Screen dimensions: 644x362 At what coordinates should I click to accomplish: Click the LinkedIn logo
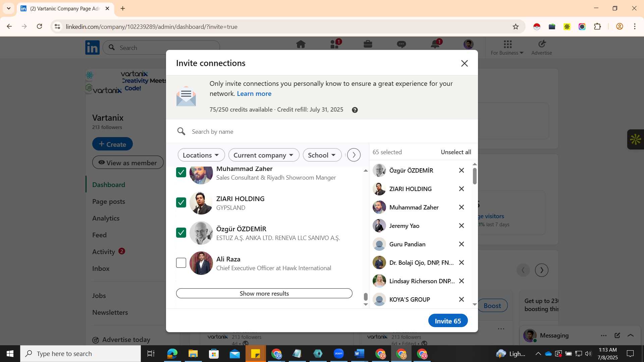(92, 48)
